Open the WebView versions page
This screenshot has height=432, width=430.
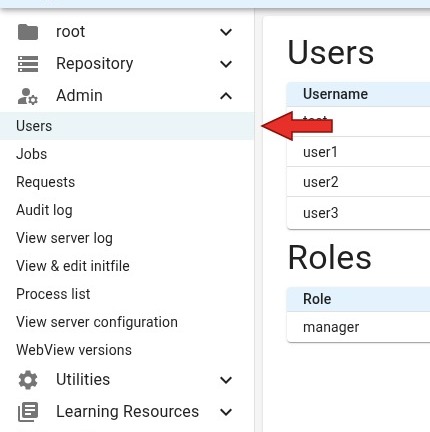coord(127,350)
